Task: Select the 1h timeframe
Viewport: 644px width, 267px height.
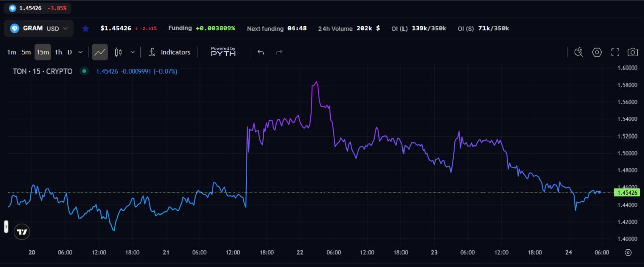Action: point(58,52)
